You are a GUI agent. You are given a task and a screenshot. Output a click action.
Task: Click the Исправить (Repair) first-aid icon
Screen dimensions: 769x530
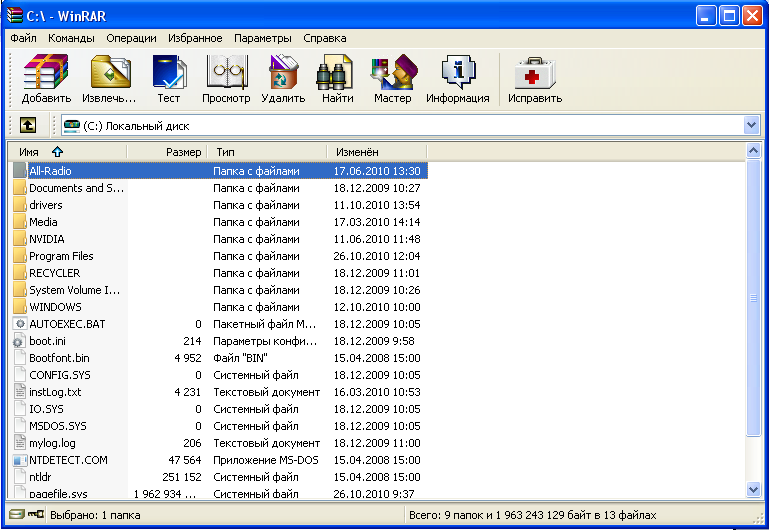[535, 74]
